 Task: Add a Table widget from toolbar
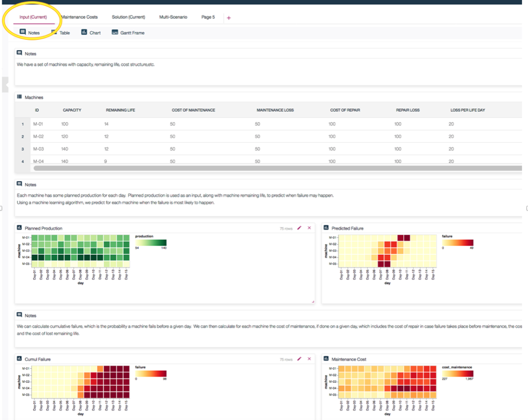click(x=61, y=33)
